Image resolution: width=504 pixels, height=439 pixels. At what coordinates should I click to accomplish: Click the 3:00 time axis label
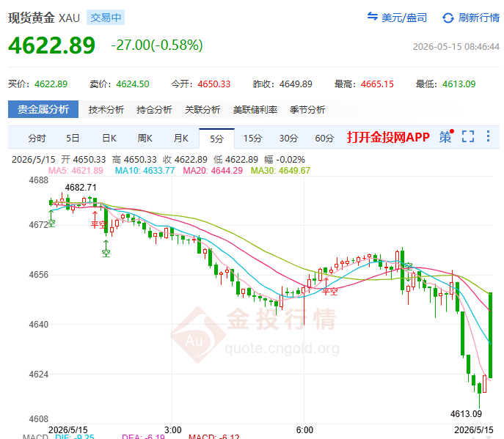tap(173, 429)
